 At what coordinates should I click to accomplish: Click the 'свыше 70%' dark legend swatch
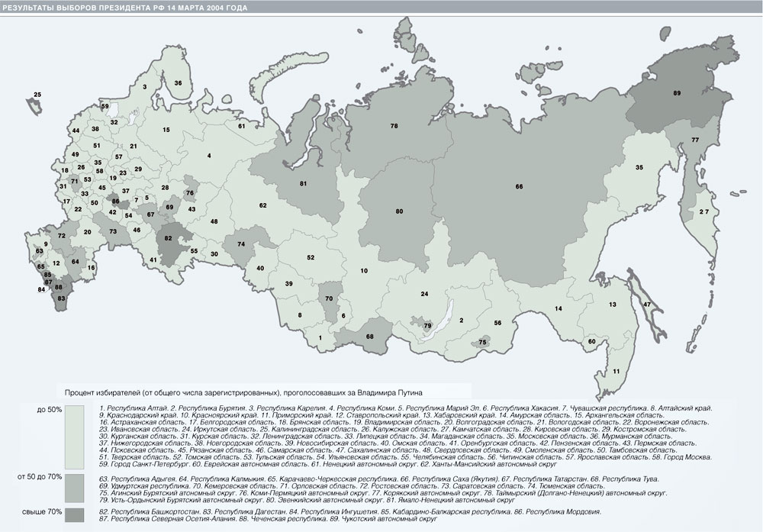(75, 513)
